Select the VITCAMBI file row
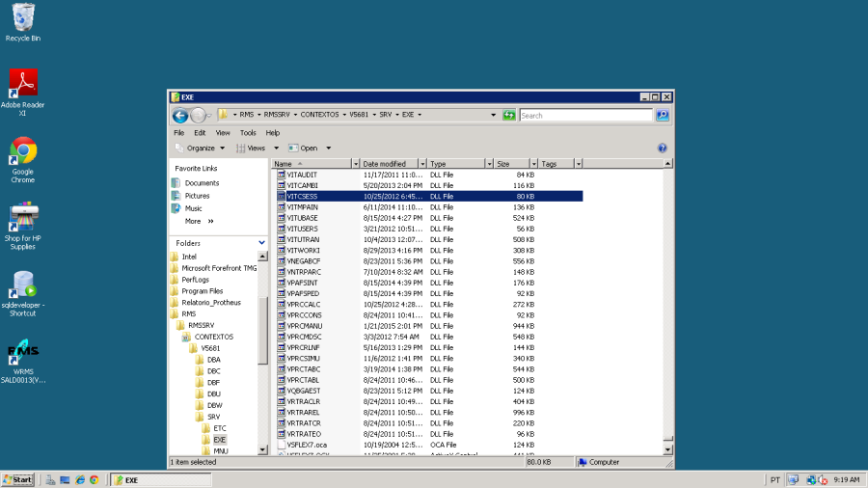 pos(429,186)
